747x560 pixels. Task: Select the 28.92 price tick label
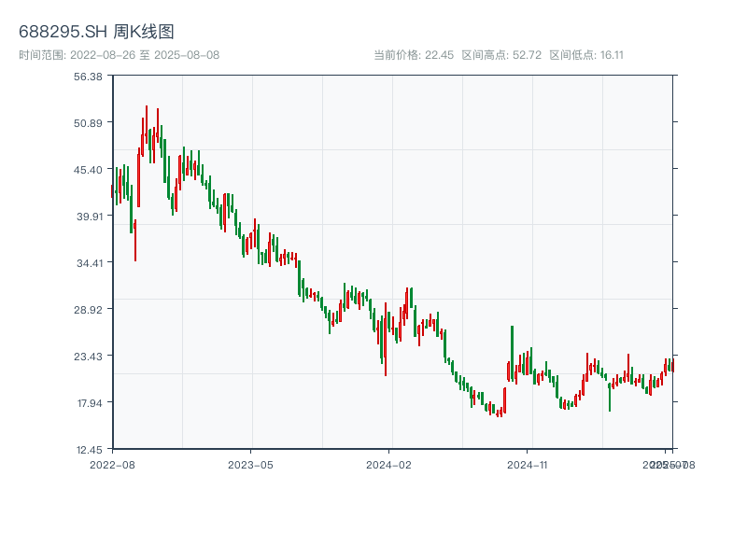(88, 310)
